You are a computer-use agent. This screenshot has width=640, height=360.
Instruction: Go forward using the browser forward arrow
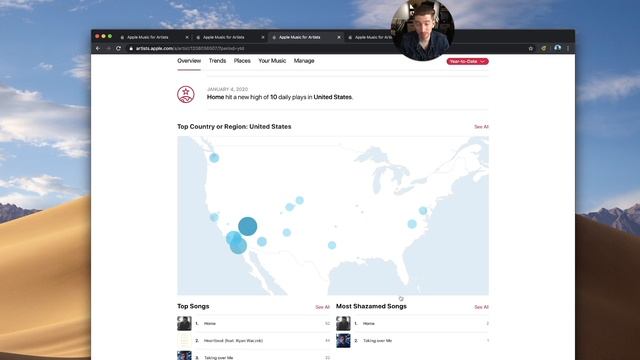point(109,48)
